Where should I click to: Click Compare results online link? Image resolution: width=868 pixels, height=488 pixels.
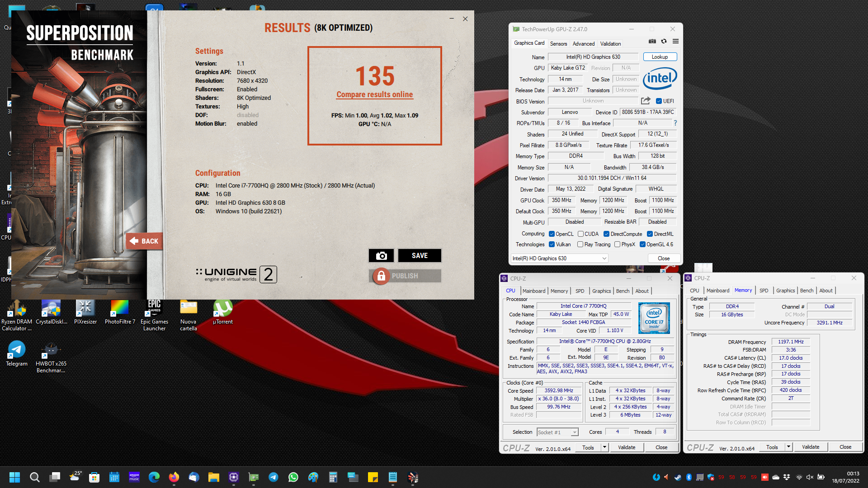click(x=374, y=94)
